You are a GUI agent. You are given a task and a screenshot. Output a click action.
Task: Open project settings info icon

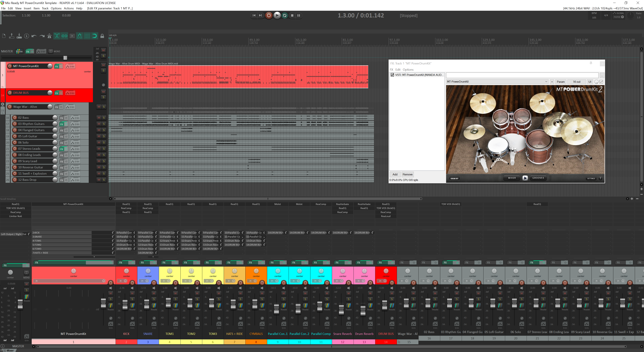point(26,36)
